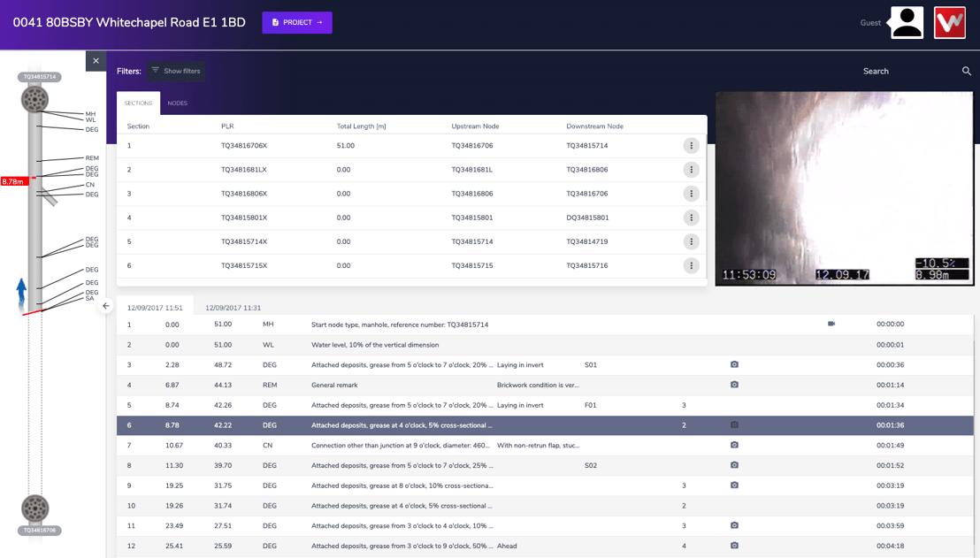Click the camera icon on the highlighted DEG row
Screen dimensions: 980x558
733,424
